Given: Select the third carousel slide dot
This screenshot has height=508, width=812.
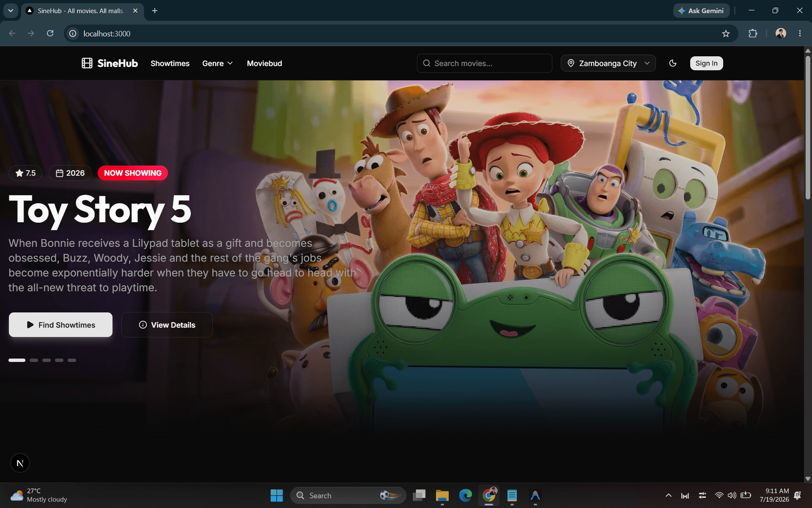Looking at the screenshot, I should [47, 360].
